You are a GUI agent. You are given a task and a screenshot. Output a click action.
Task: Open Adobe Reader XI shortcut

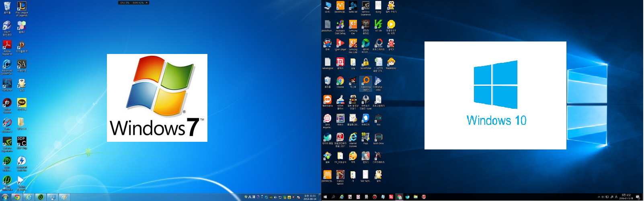pos(7,47)
